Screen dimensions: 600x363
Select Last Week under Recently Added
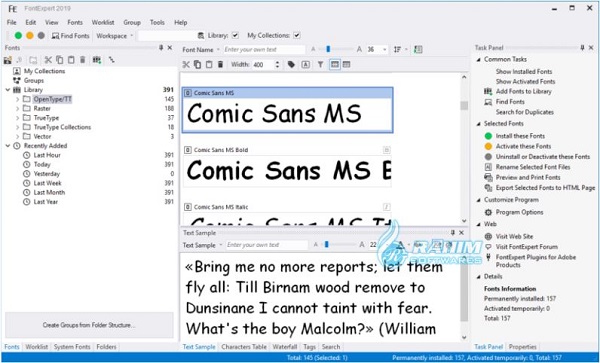(47, 183)
